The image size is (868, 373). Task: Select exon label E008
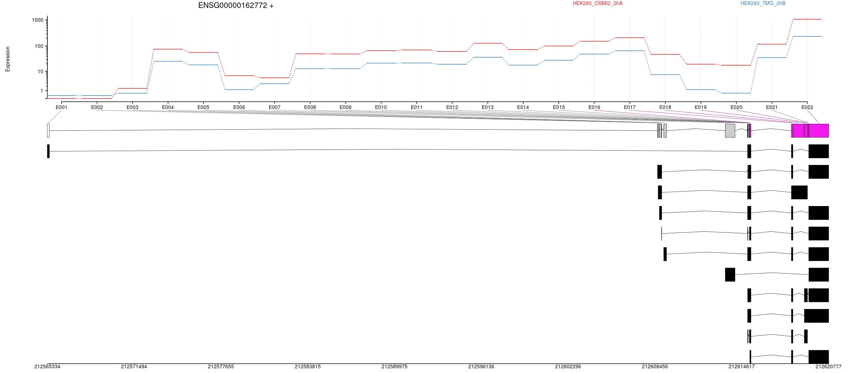[310, 107]
